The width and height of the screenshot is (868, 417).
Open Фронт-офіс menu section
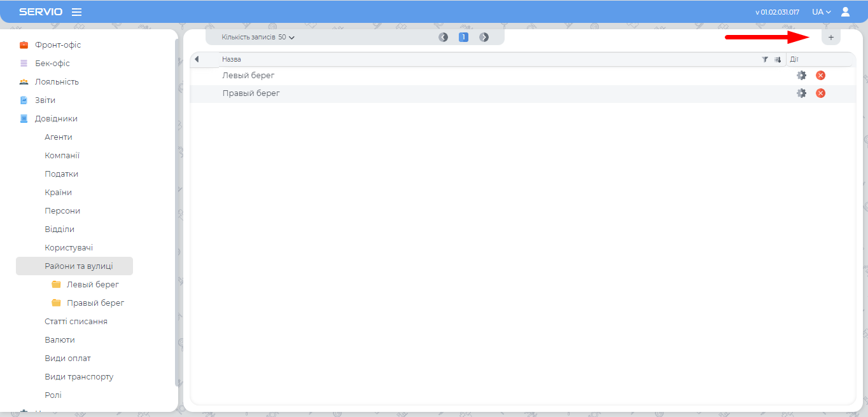pos(57,45)
